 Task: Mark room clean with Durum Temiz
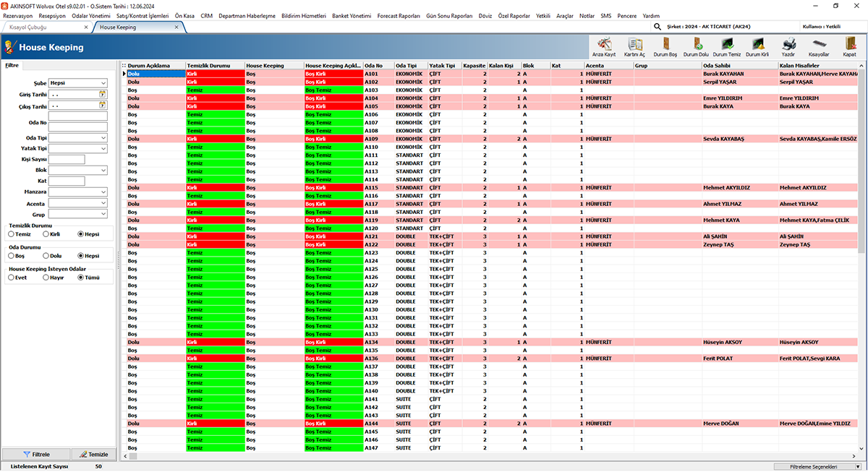tap(726, 46)
